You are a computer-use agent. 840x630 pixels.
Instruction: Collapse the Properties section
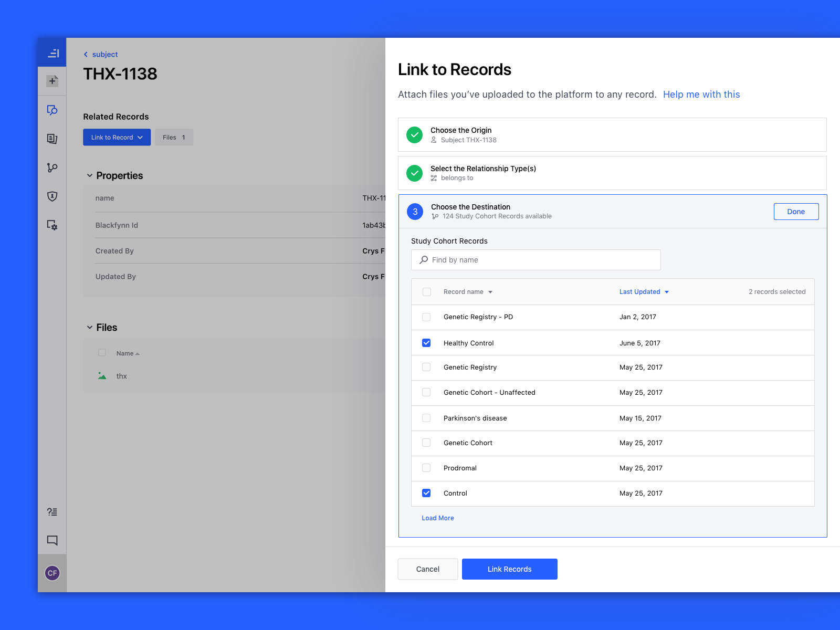tap(90, 175)
